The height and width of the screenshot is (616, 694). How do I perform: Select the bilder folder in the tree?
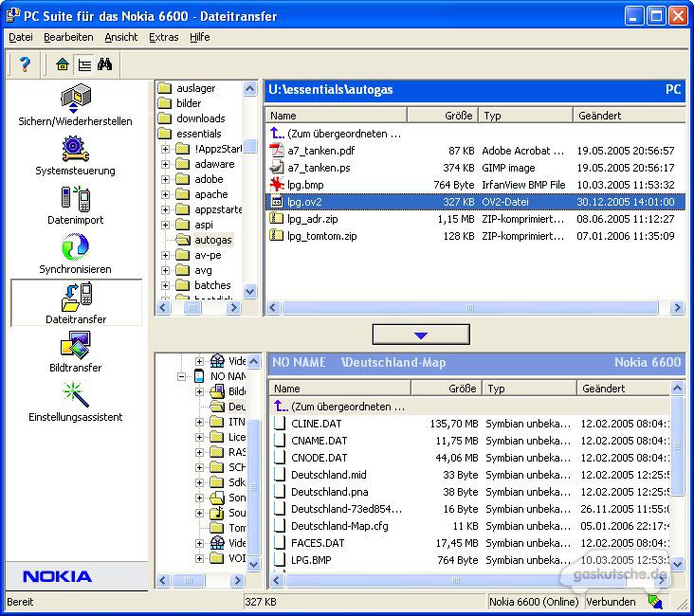189,103
